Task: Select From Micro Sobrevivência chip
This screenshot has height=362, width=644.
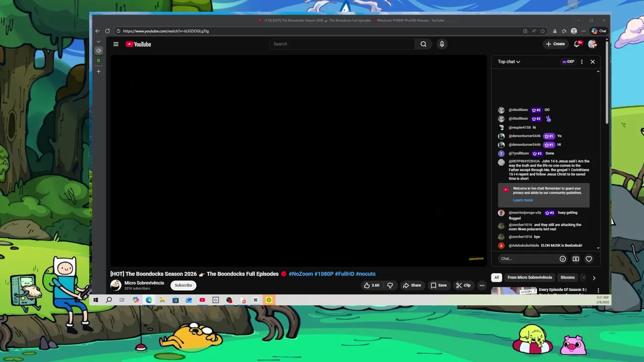Action: (530, 278)
